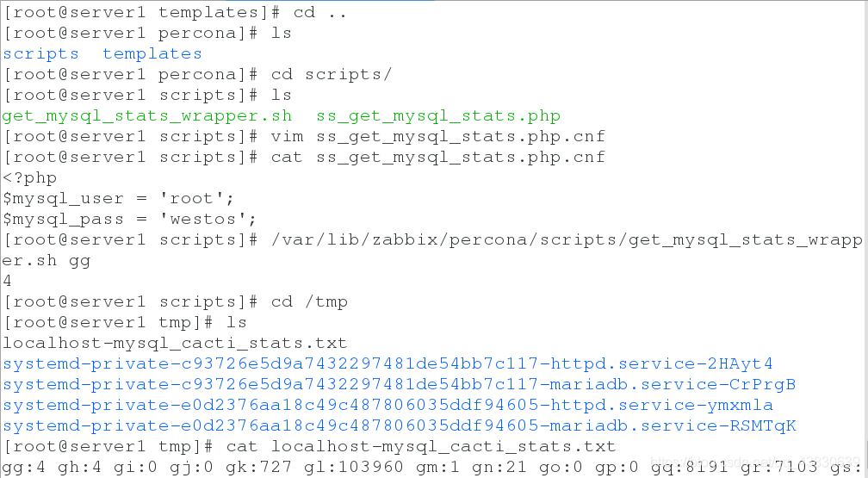Click the localhost-mysql_cacti_stats.txt listing entry
The width and height of the screenshot is (868, 478).
(x=175, y=344)
